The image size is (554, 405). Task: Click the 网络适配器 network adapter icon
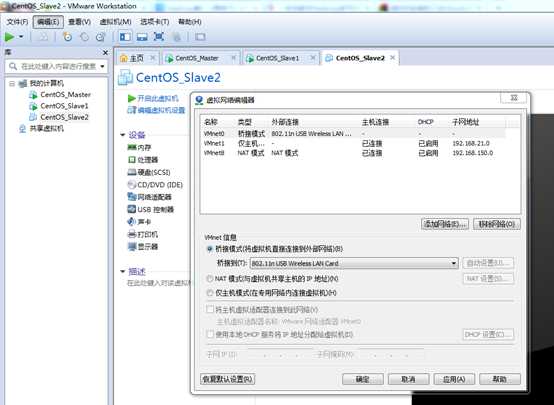132,197
